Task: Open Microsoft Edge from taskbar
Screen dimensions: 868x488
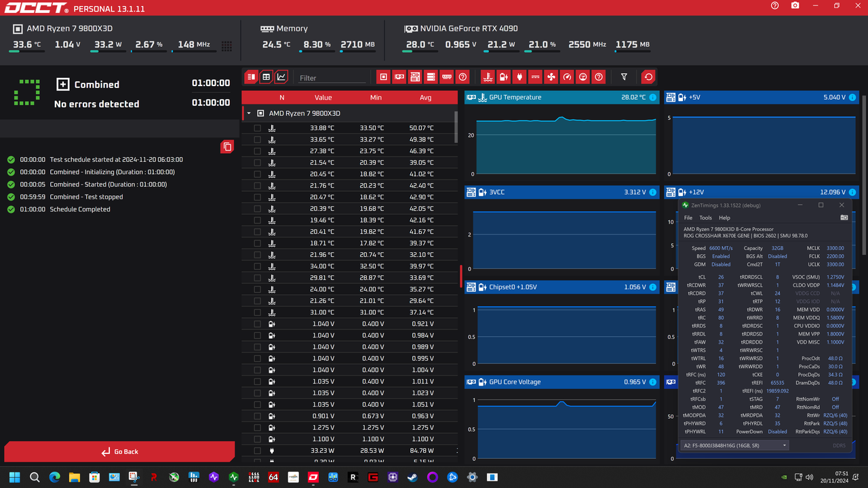Action: pos(55,477)
